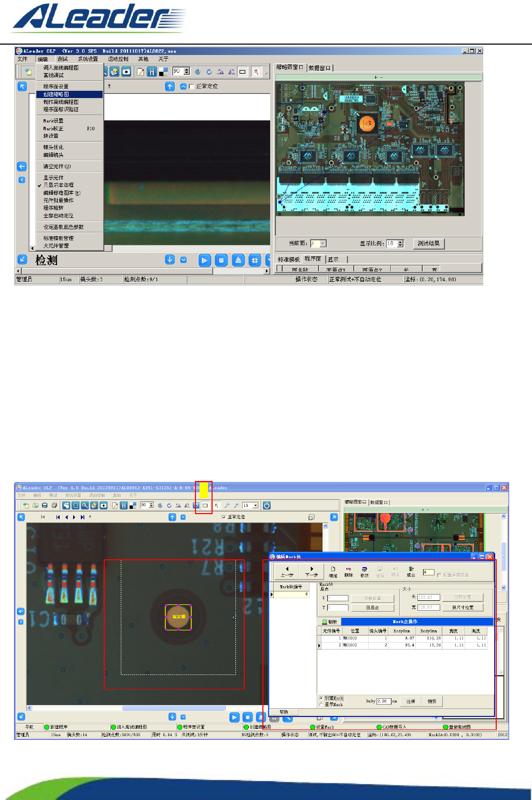Select the second table row with 93.4
The width and height of the screenshot is (532, 800).
402,645
